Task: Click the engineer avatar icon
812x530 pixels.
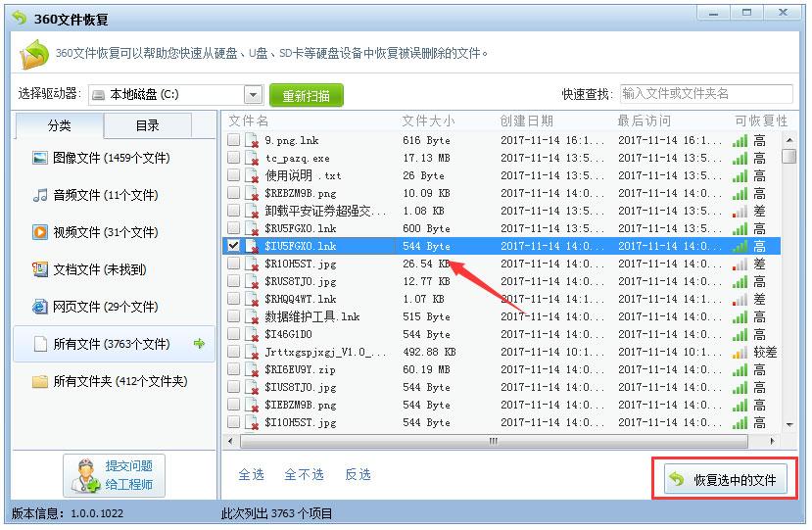Action: coord(85,475)
